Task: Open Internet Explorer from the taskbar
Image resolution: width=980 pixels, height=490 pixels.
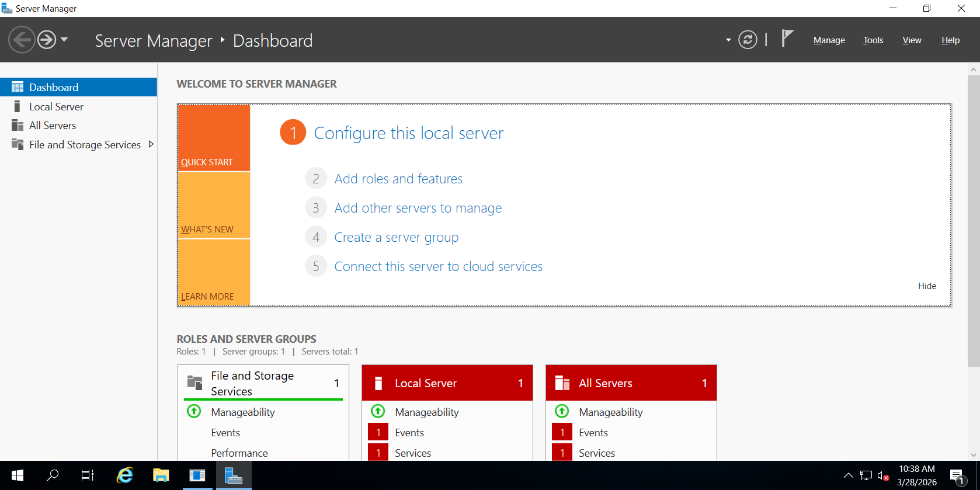Action: point(124,475)
